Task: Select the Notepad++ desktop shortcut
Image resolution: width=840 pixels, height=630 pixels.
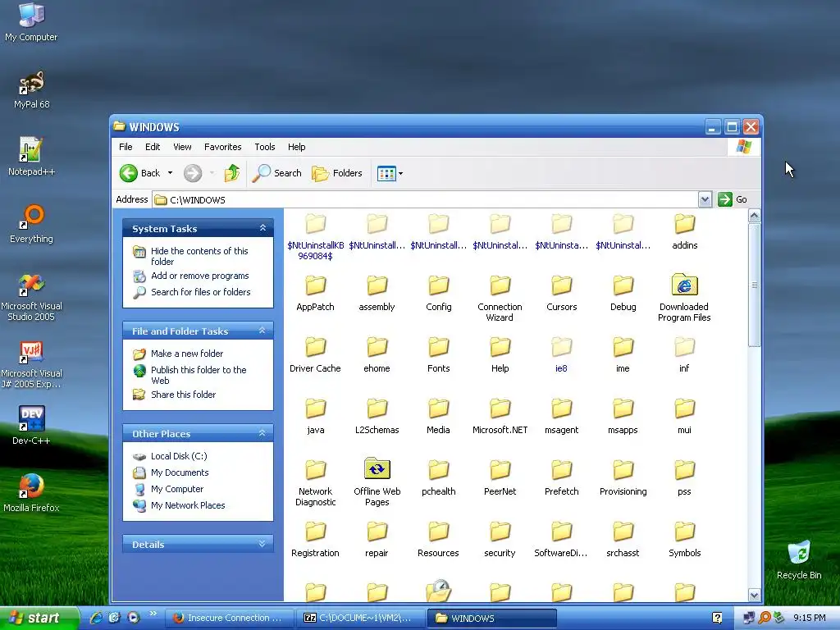Action: point(31,157)
